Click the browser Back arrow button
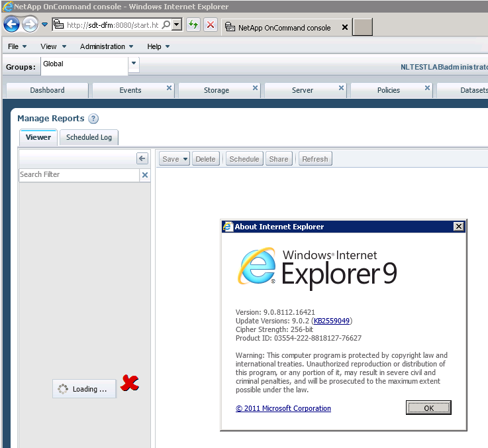488x448 pixels. 11,24
